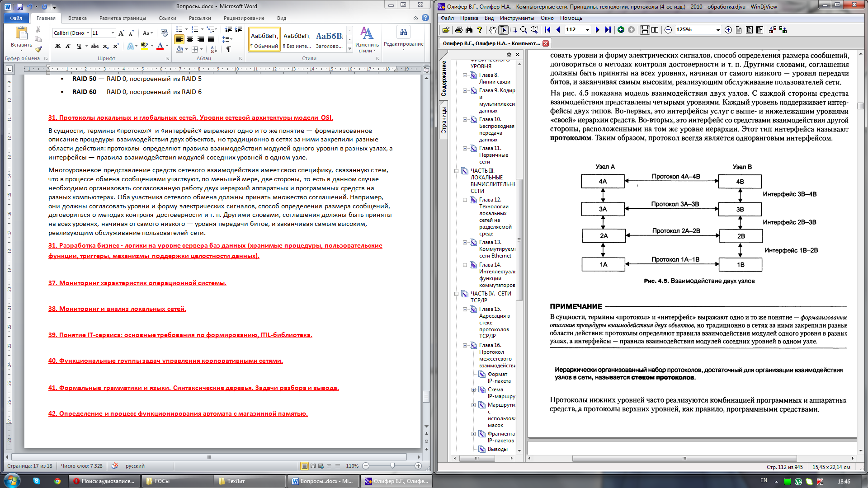Switch to Вставка ribbon tab
The image size is (868, 488).
(77, 18)
